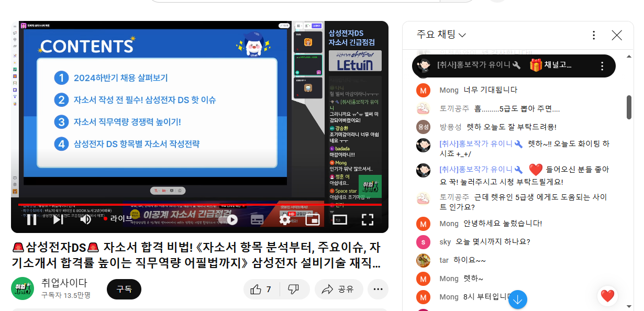Click the 구독 subscribe button
This screenshot has height=311, width=644.
pyautogui.click(x=124, y=289)
